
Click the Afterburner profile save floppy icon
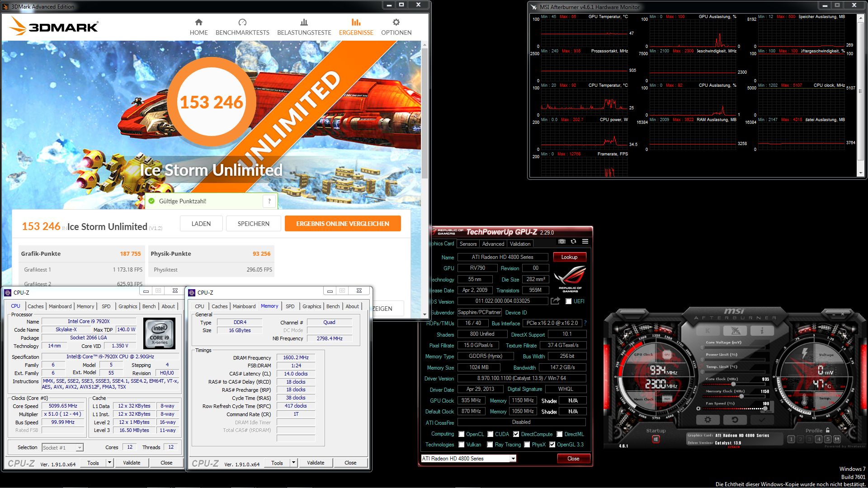pos(837,439)
